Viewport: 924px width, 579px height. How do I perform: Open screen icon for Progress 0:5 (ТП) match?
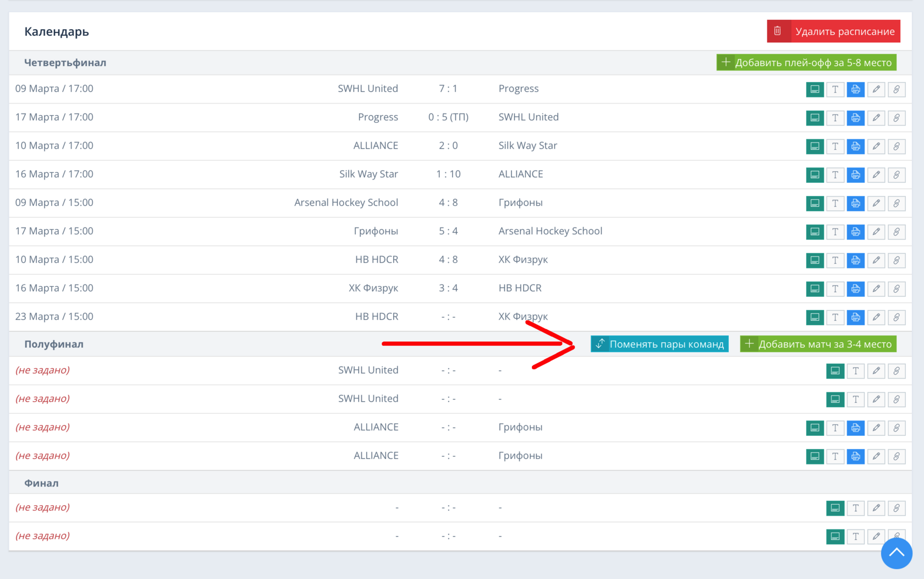[x=815, y=118]
